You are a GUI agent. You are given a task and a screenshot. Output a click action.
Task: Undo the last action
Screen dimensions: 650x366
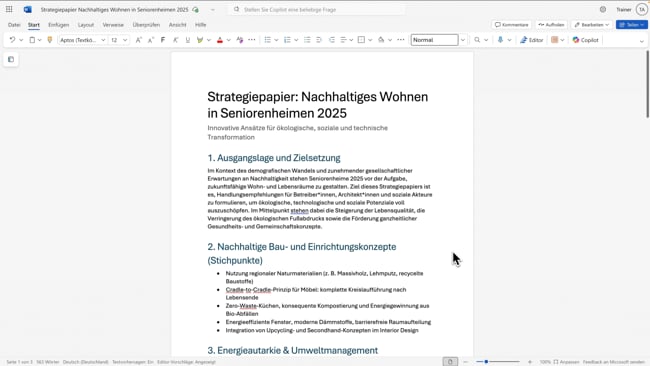(12, 40)
